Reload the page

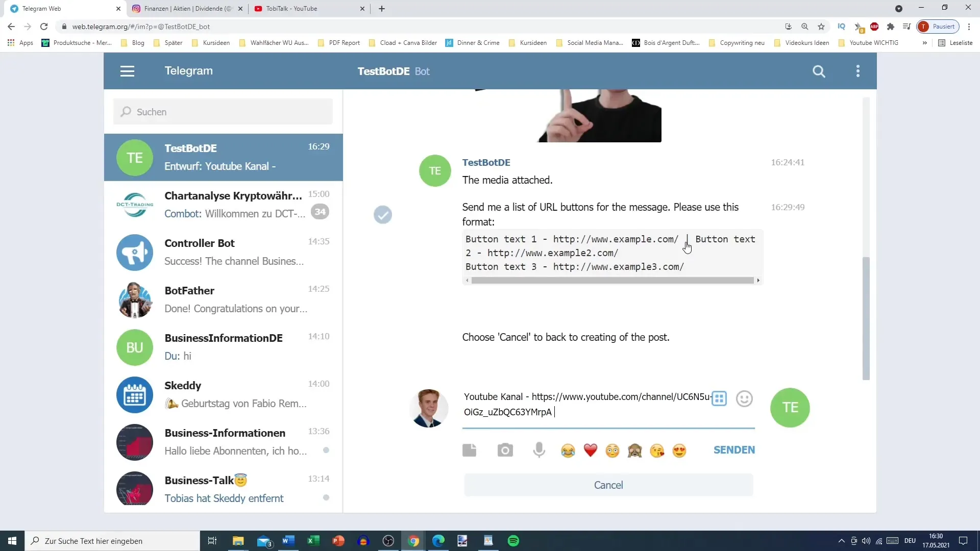(44, 27)
